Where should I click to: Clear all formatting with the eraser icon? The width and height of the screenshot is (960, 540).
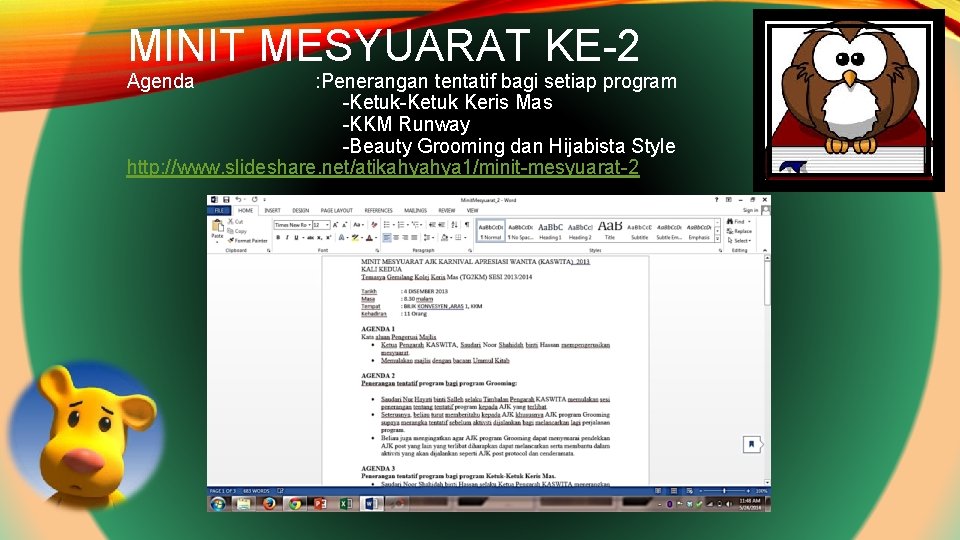pos(374,225)
